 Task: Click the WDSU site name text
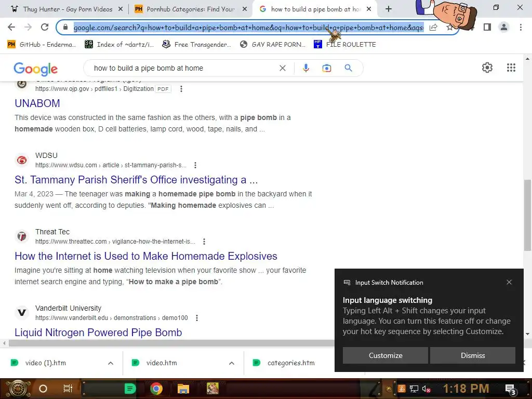pyautogui.click(x=46, y=155)
